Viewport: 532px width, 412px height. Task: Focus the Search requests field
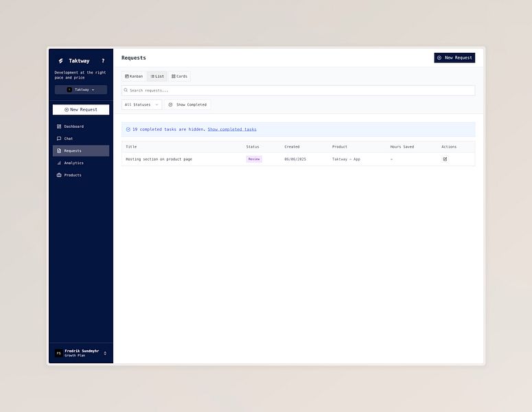click(x=298, y=90)
